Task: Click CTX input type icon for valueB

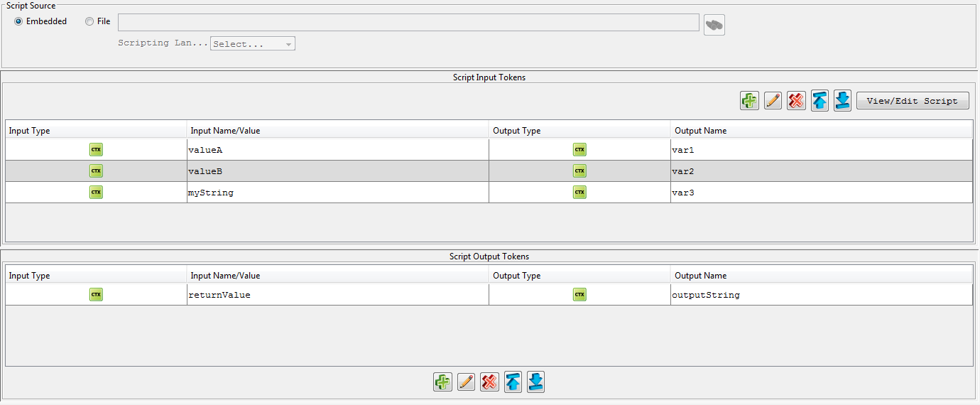Action: pos(96,171)
